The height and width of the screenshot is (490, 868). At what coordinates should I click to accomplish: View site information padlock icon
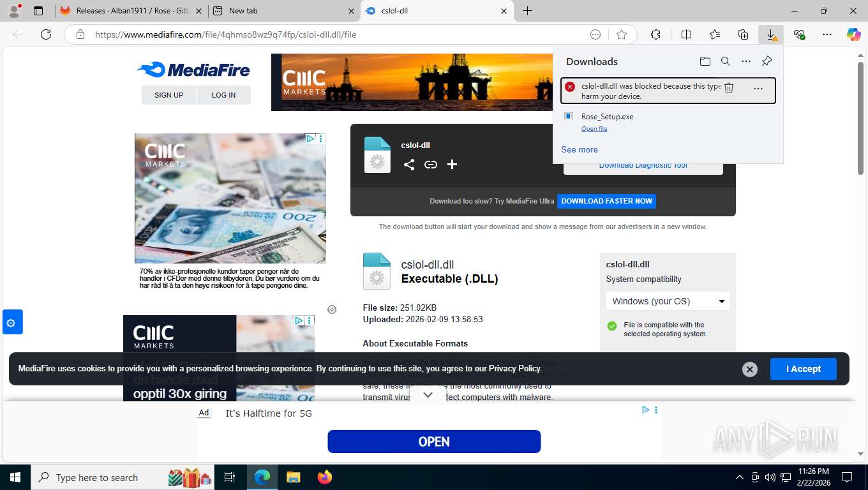click(80, 34)
